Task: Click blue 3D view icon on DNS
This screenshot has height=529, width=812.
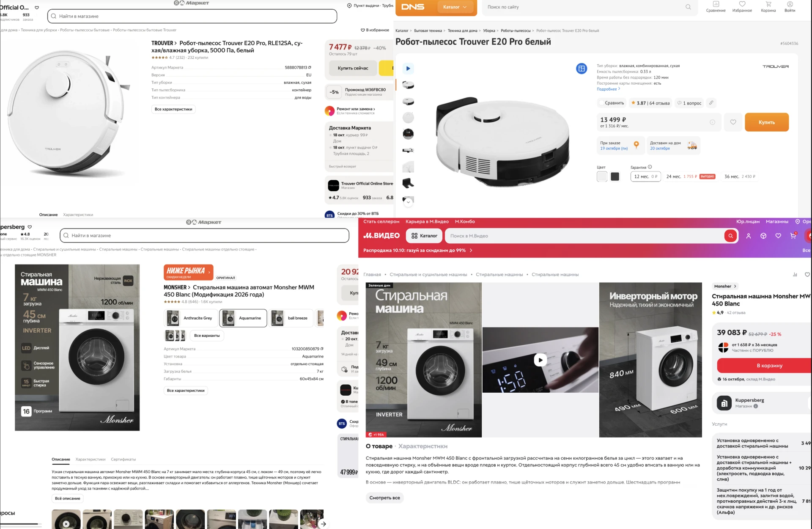Action: point(582,68)
